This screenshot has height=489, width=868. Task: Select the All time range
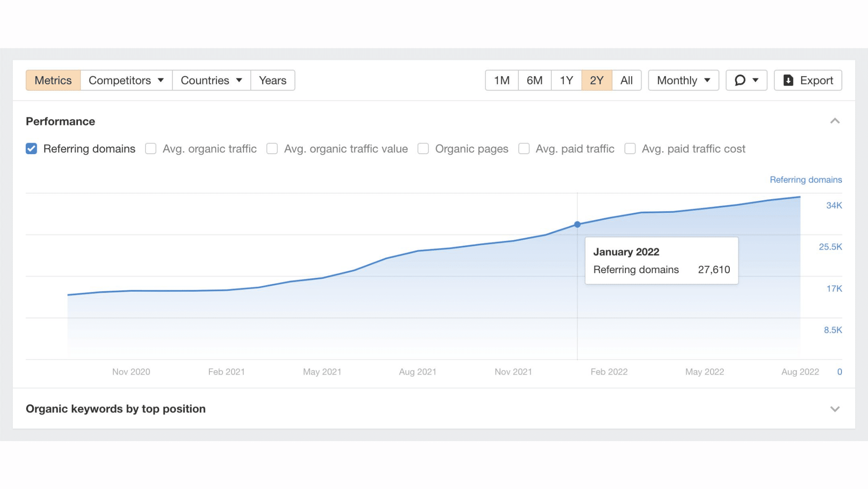point(627,80)
